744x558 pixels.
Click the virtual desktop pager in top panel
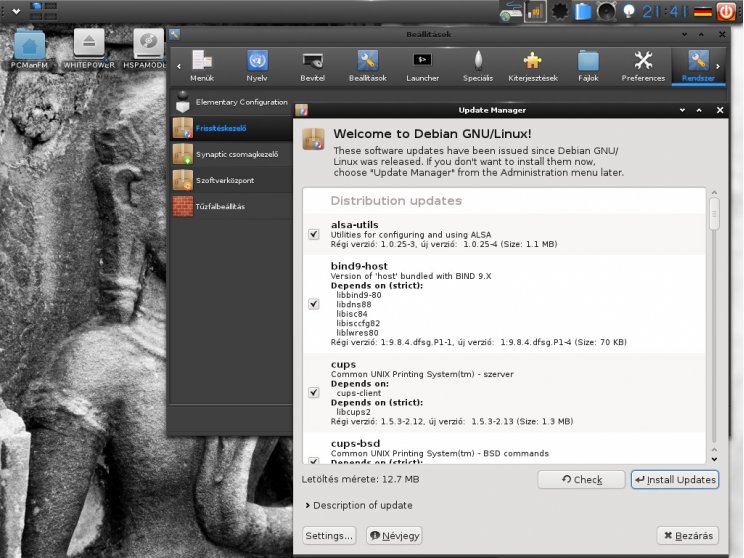click(44, 11)
